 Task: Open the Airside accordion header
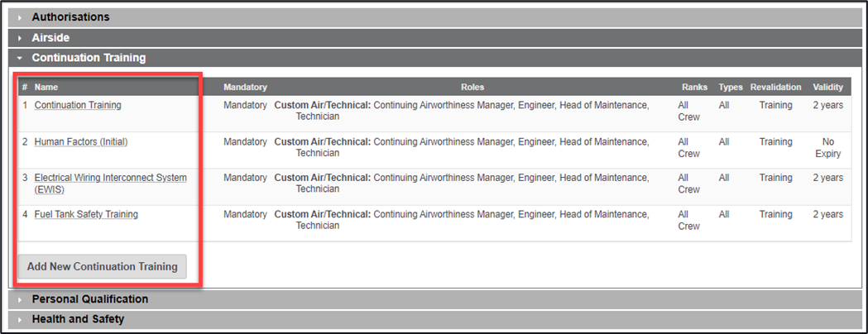(x=50, y=38)
